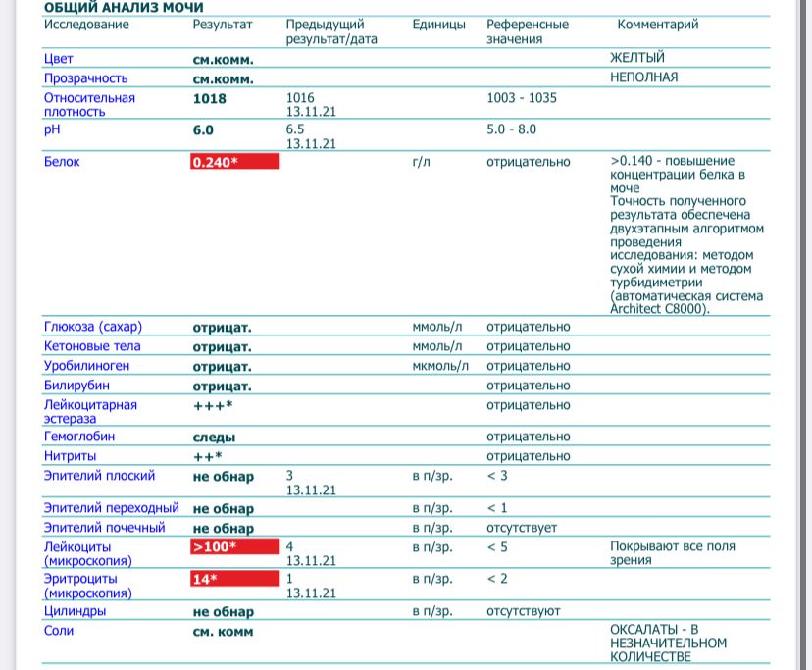
Task: Open the 'Уробилиноген' test name link
Action: [86, 366]
